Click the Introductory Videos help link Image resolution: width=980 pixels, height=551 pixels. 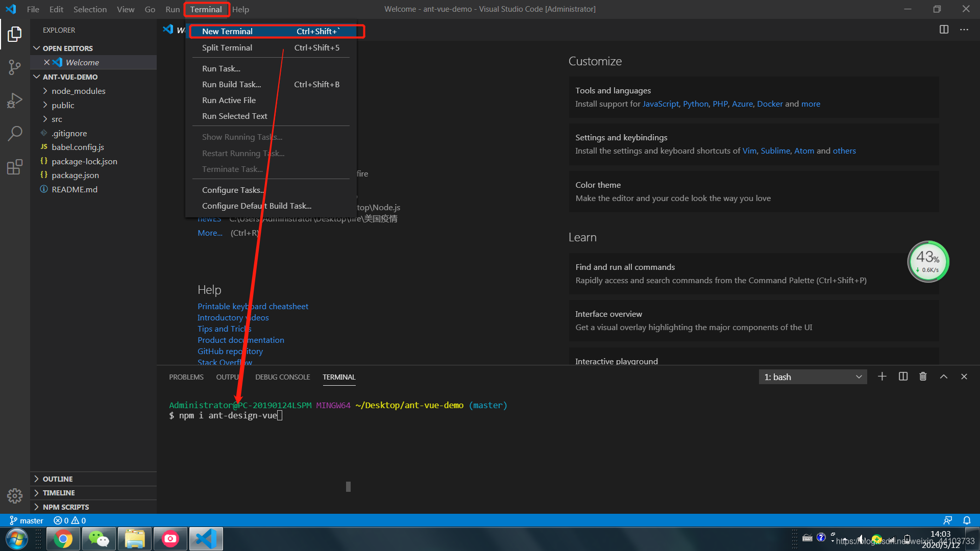[x=233, y=317]
